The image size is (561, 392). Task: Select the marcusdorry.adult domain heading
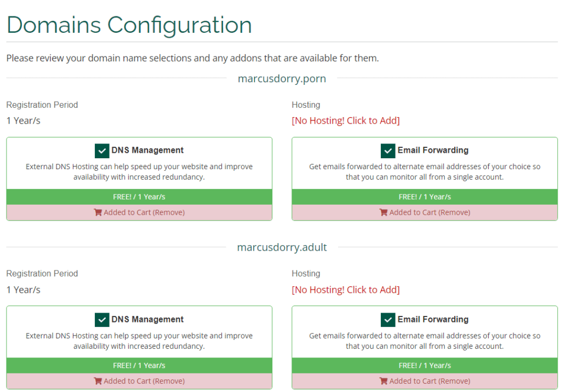282,247
